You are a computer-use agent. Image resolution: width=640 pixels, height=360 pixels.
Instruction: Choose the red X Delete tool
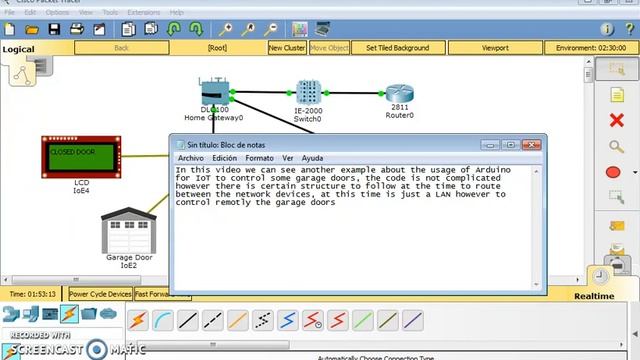pos(617,120)
